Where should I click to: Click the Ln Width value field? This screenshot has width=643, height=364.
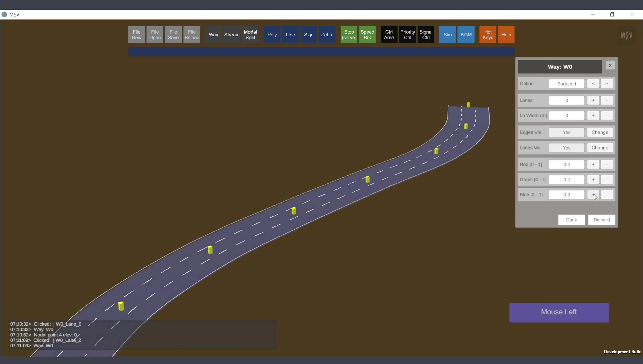[566, 116]
